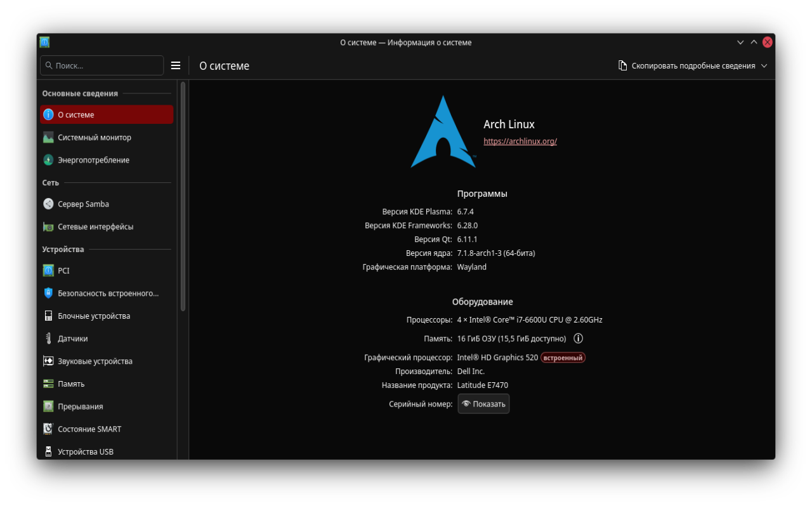Open the Звуковые устройства icon

coord(48,361)
